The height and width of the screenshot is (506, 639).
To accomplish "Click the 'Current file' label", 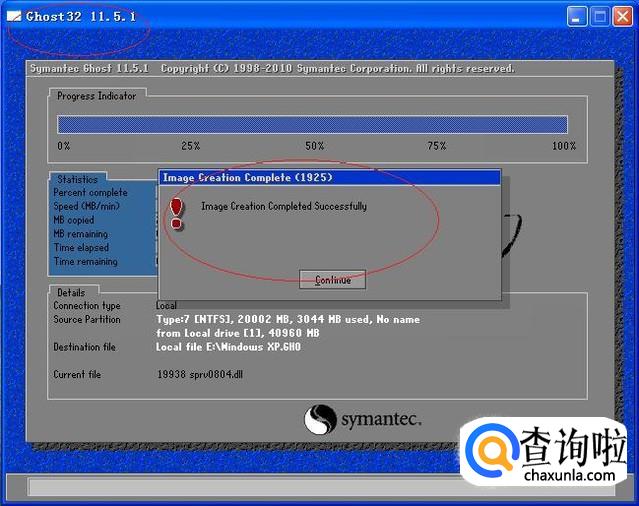I will pyautogui.click(x=77, y=374).
